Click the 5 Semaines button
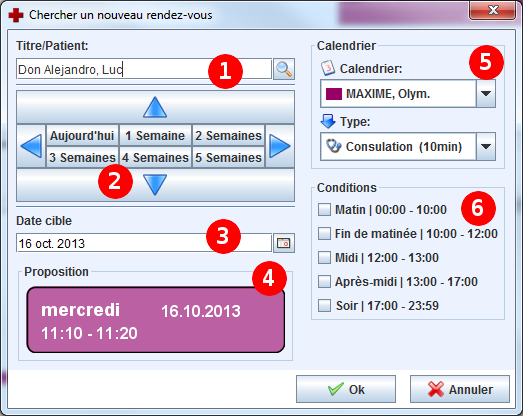Image resolution: width=523 pixels, height=416 pixels. (228, 157)
